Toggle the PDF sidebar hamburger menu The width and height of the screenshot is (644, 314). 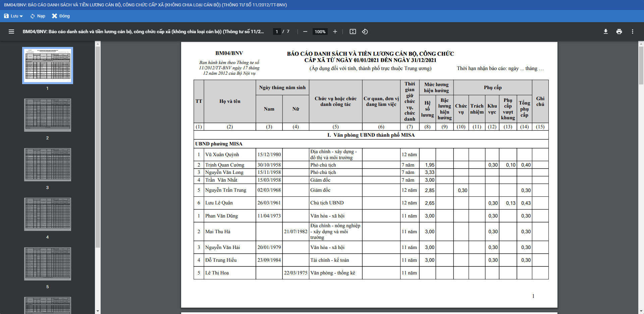11,32
